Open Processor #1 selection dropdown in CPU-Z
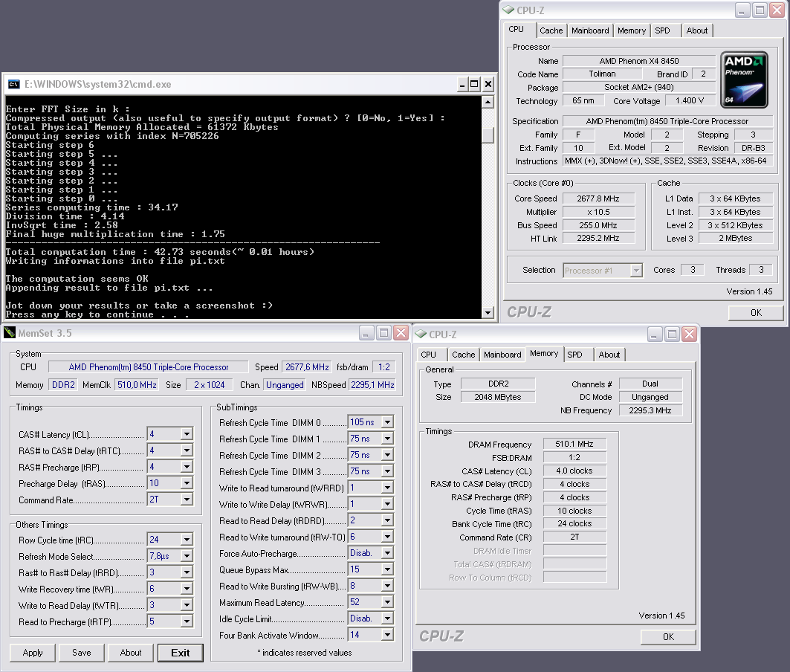Screen dimensions: 790x672 coord(636,271)
